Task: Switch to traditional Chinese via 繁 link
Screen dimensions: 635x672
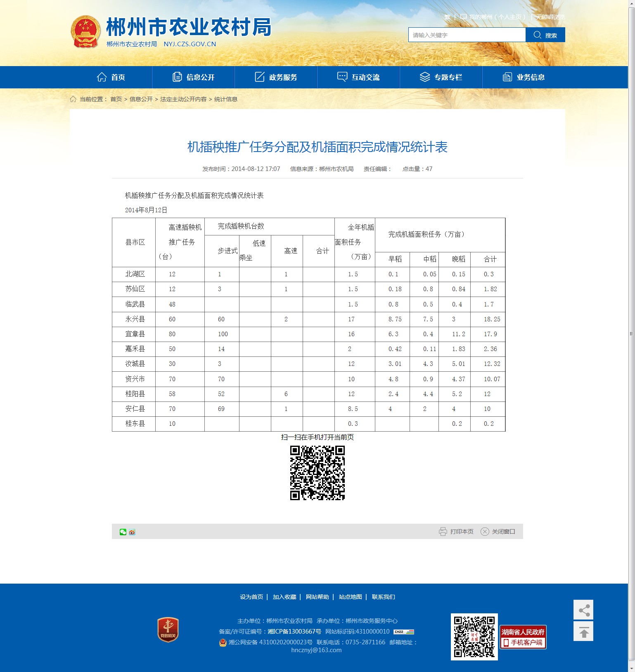Action: 447,17
